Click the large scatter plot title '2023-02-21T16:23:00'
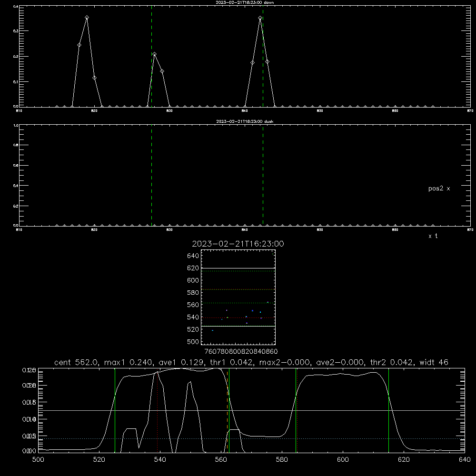The image size is (476, 476). coord(238,244)
